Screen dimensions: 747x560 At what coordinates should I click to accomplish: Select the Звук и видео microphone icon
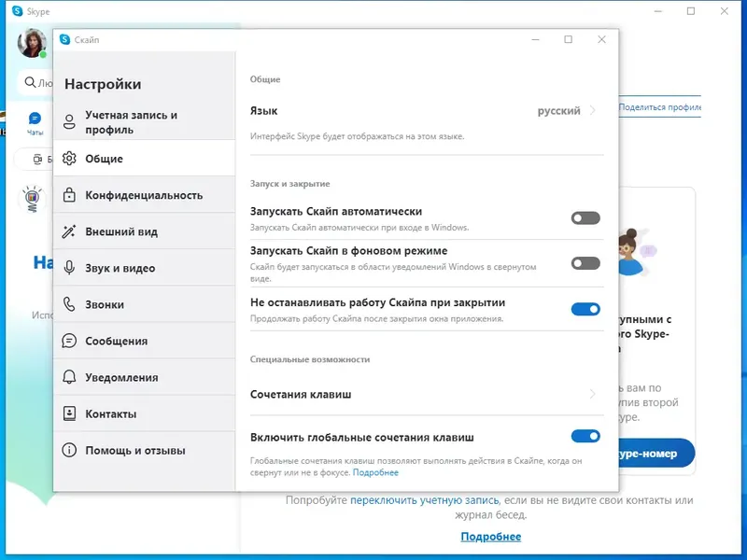71,268
